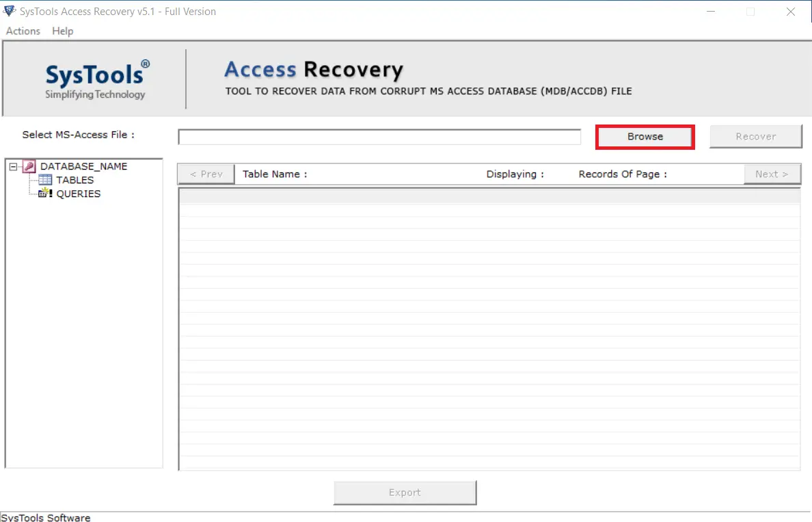Select the DATABASE_NAME key icon
Viewport: 812px width, 522px height.
click(29, 166)
